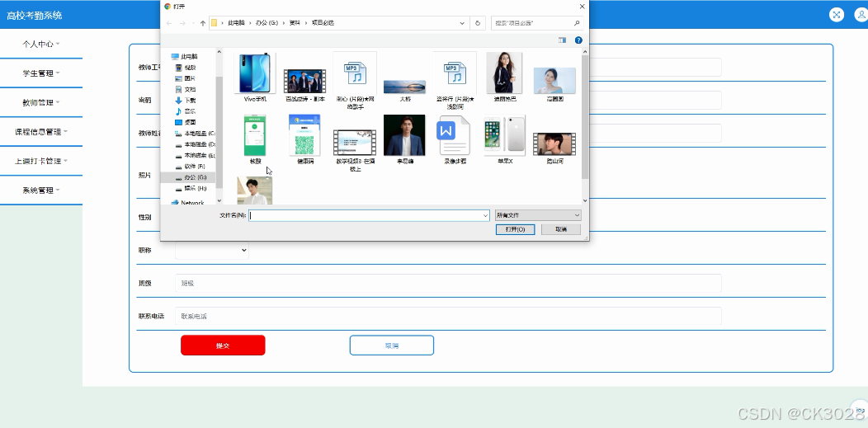Click the 打开(O) button
Screen dimensions: 868x428
(516, 229)
